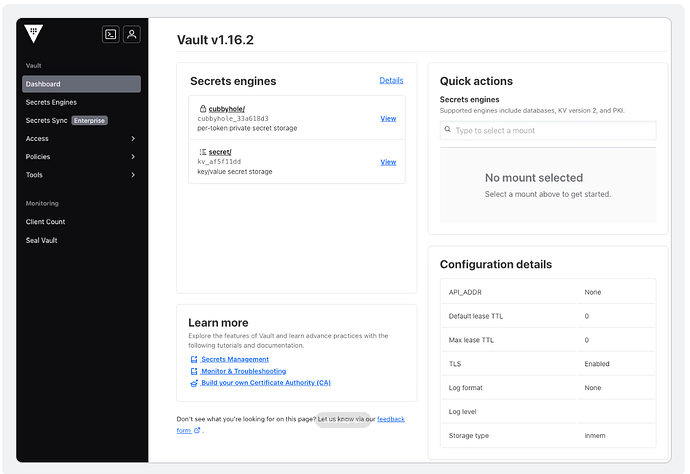Open Secrets Engines in the sidebar
690x474 pixels.
tap(51, 102)
